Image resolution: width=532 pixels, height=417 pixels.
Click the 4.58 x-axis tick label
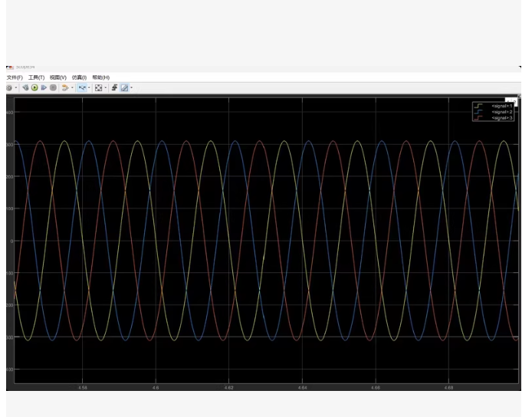click(83, 387)
